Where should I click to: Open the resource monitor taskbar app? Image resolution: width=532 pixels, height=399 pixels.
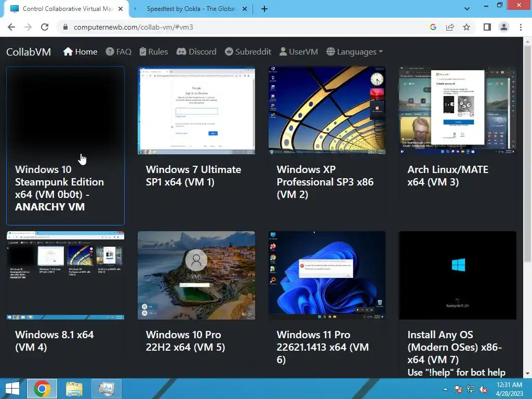107,389
